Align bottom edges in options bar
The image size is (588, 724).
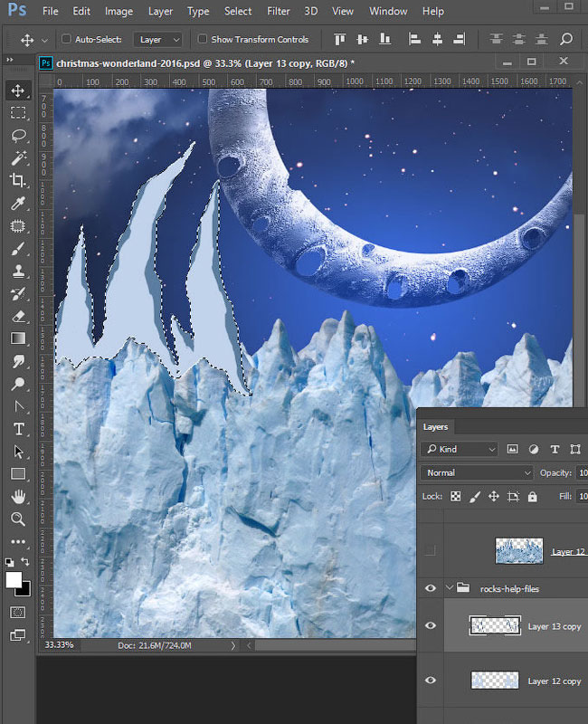(x=384, y=39)
